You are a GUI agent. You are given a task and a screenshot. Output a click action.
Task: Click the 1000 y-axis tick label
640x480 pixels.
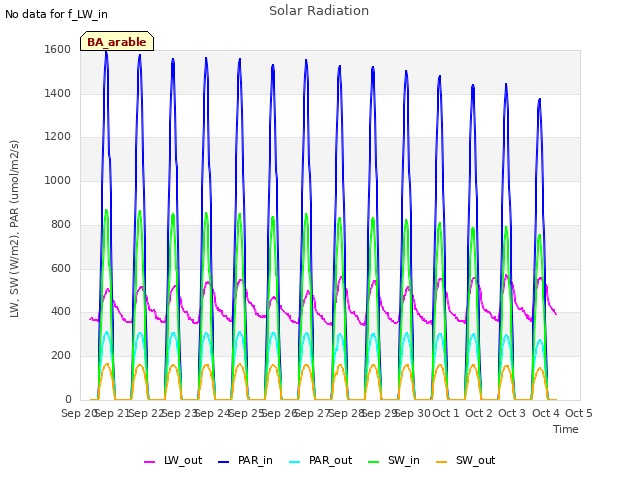[58, 180]
